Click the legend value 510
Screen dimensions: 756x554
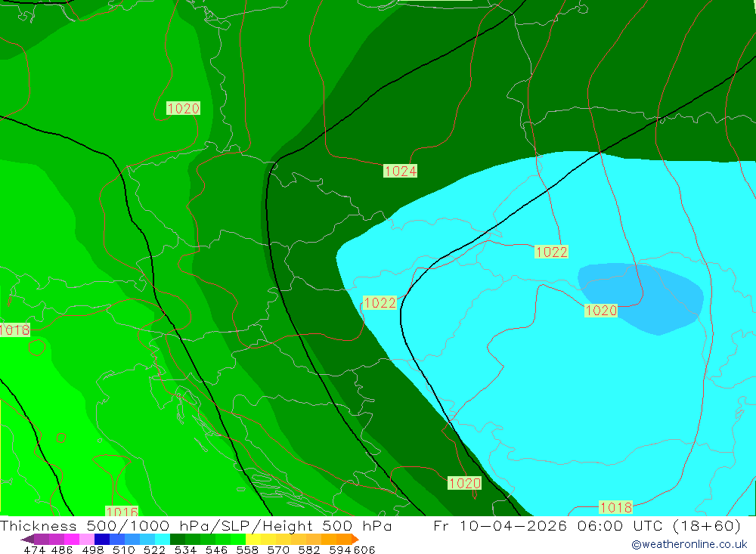(123, 550)
